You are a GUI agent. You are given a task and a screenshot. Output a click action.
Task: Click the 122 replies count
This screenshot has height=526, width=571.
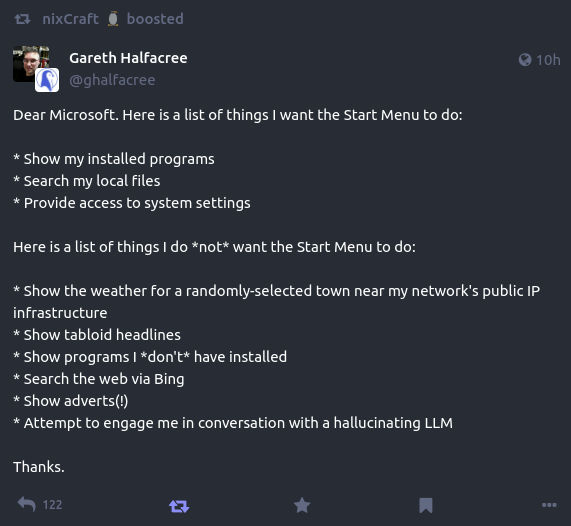52,505
